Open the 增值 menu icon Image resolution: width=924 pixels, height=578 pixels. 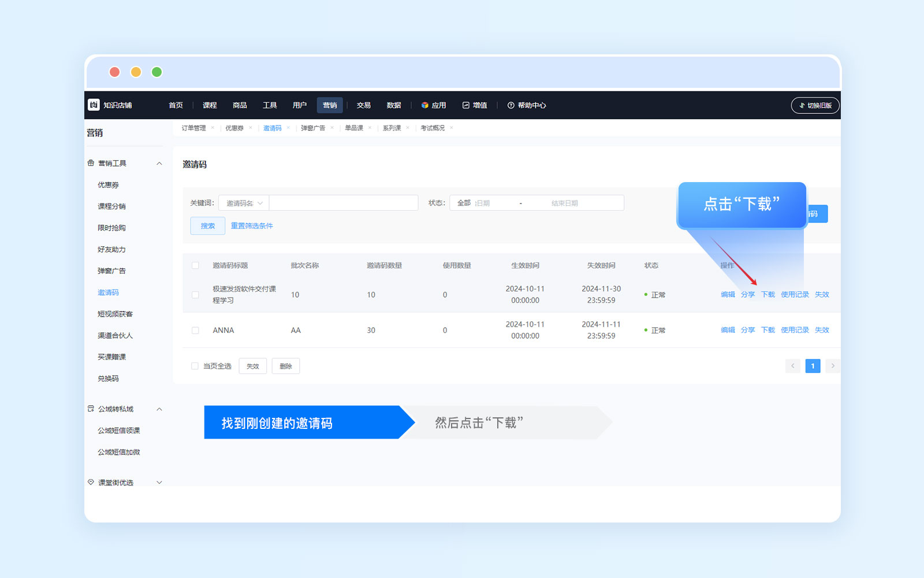(466, 105)
